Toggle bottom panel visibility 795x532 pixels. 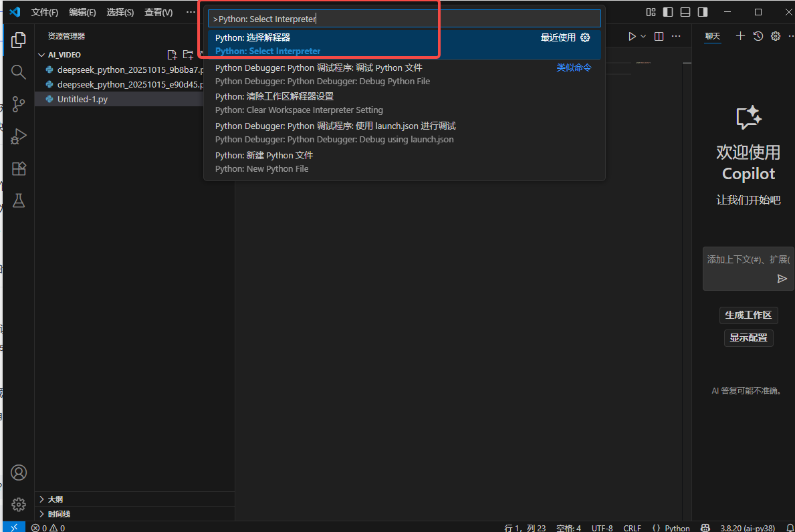[x=685, y=12]
